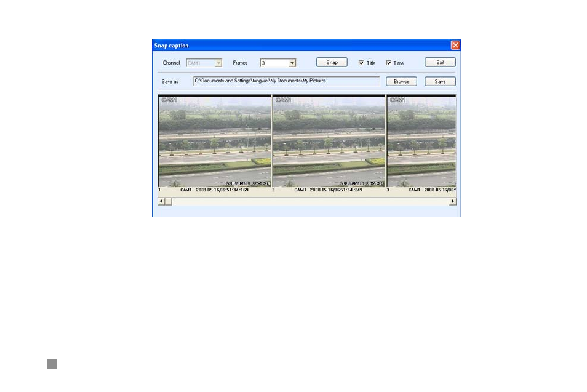Click the scrollbar right arrow
Screen dimensions: 587x392
453,201
